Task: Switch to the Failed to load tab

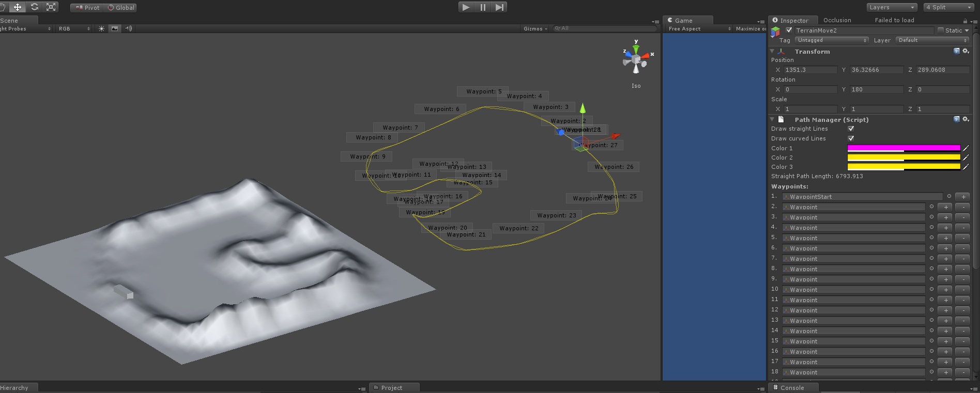Action: [895, 20]
